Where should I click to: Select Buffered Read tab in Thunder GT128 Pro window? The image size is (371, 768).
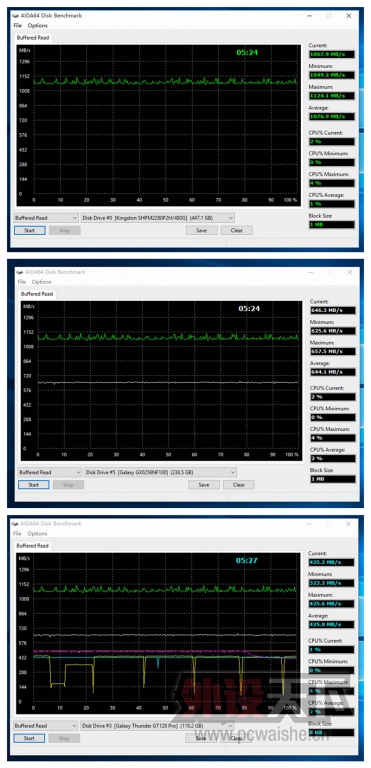[x=32, y=545]
